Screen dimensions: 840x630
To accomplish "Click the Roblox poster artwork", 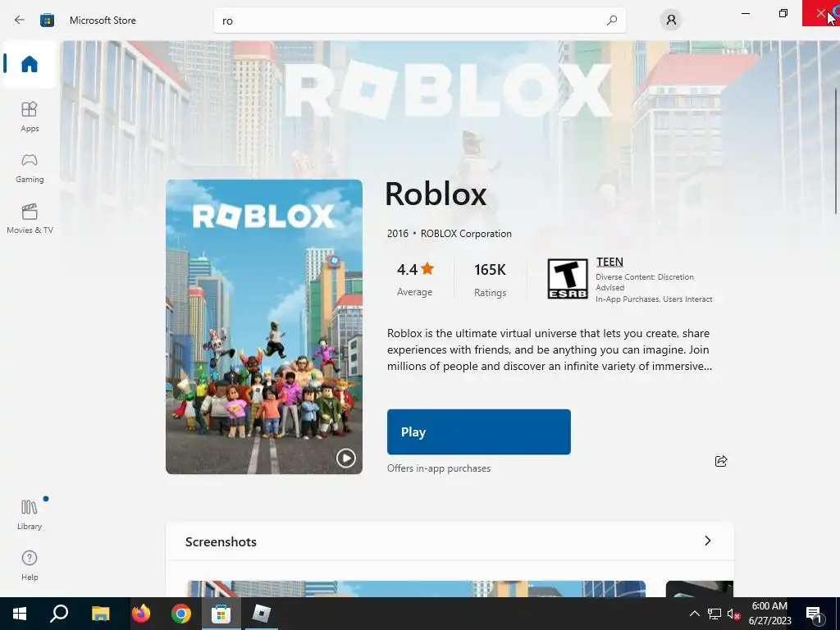I will click(264, 326).
